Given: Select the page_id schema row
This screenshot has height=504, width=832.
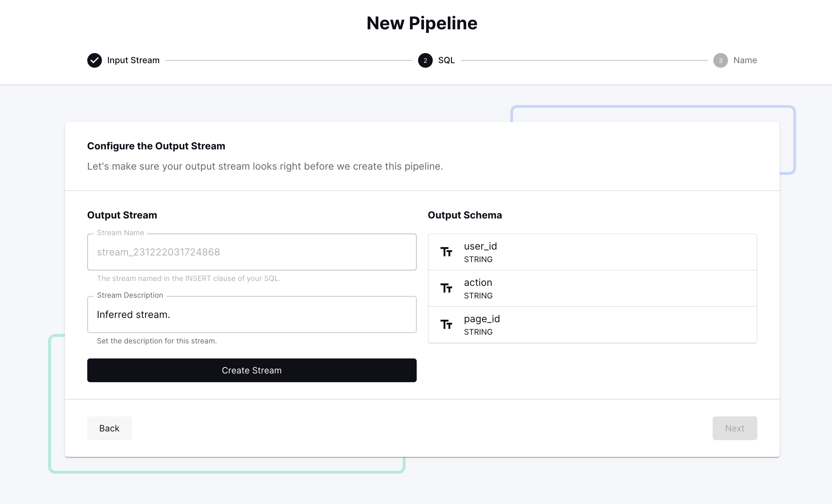Looking at the screenshot, I should (x=592, y=325).
